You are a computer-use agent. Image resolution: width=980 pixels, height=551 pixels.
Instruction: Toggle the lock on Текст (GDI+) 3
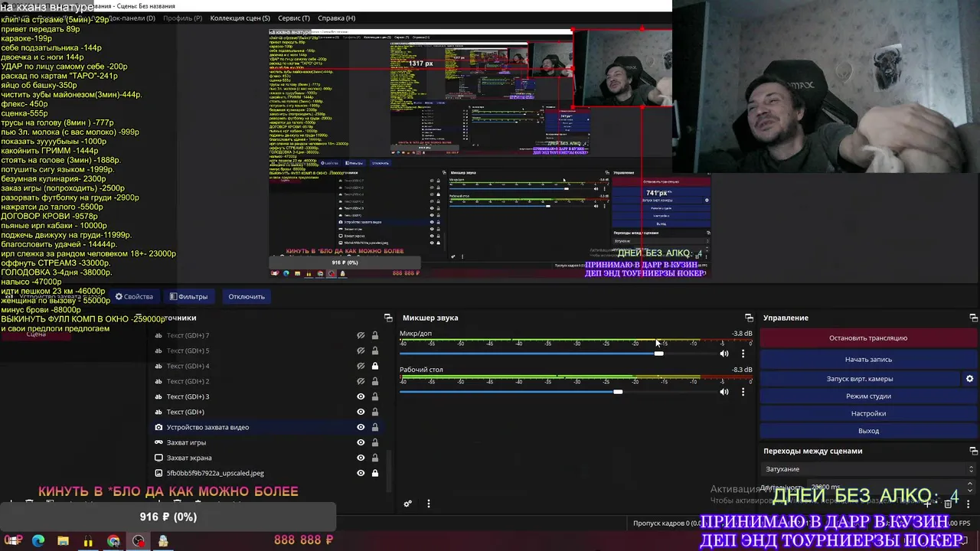[375, 396]
